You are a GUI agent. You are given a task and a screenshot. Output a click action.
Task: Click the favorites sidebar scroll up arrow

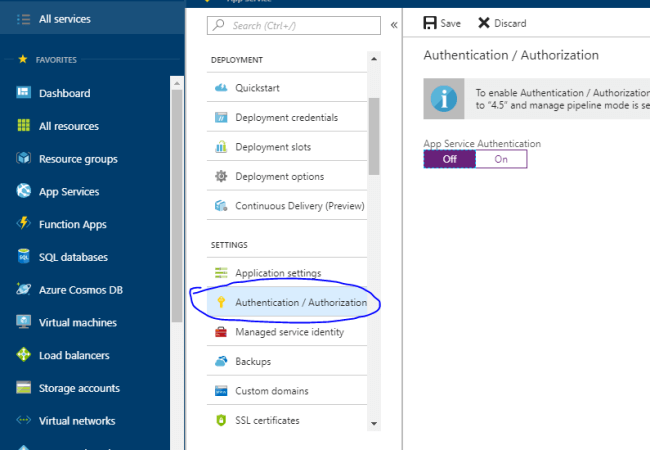click(x=177, y=83)
